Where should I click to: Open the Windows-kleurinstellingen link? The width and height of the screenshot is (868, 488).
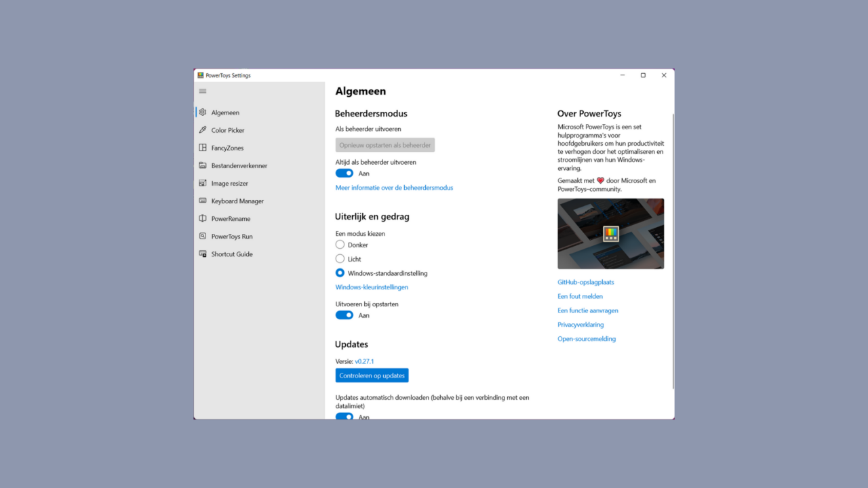(372, 287)
